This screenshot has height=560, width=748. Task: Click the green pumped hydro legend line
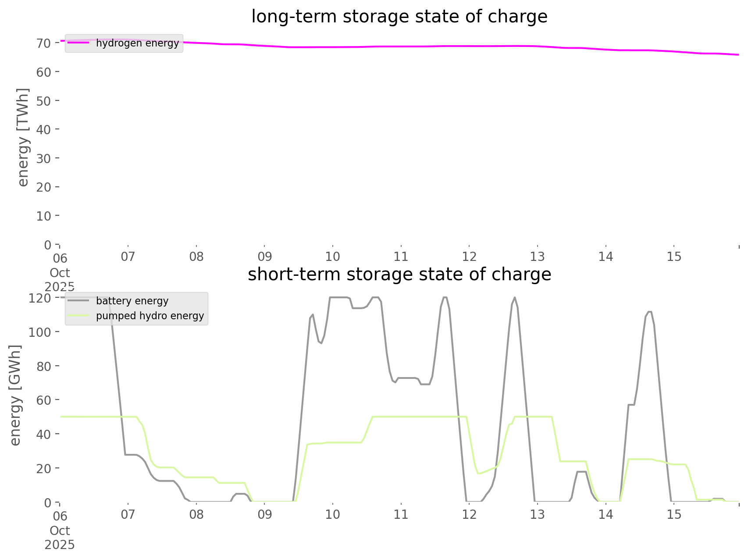[79, 316]
